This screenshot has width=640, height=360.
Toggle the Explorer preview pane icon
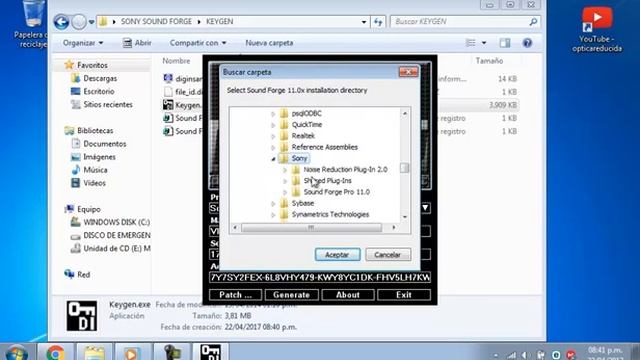coord(505,43)
